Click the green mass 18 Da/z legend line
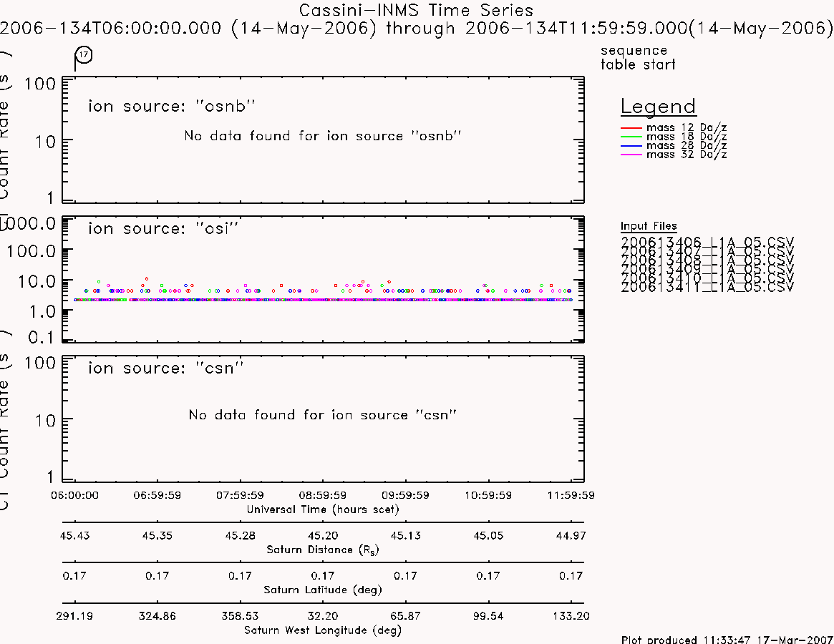Viewport: 834px width, 644px height. coord(631,137)
